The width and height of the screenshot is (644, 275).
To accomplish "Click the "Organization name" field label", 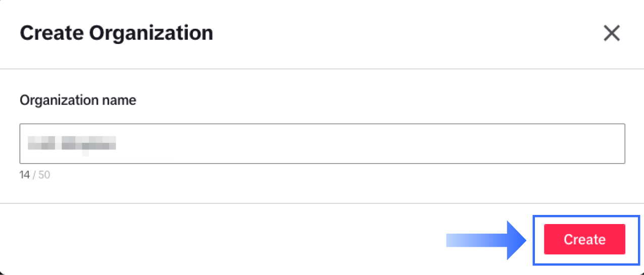I will tap(78, 100).
